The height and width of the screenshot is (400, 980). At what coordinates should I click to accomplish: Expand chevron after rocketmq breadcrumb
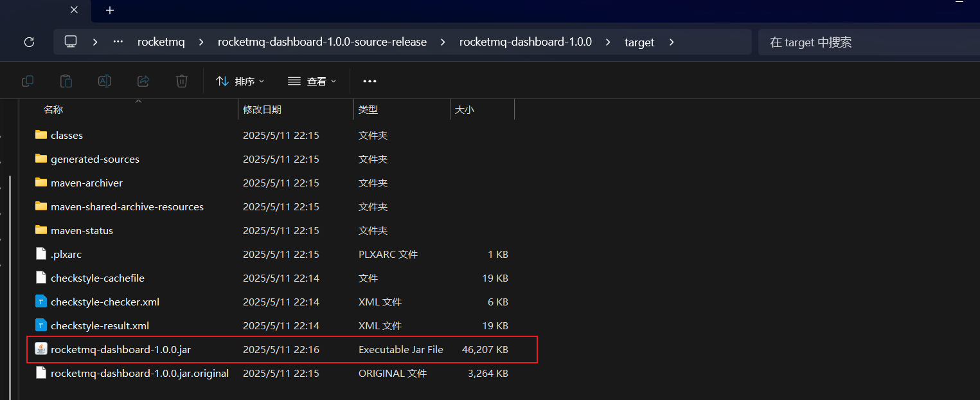point(201,42)
